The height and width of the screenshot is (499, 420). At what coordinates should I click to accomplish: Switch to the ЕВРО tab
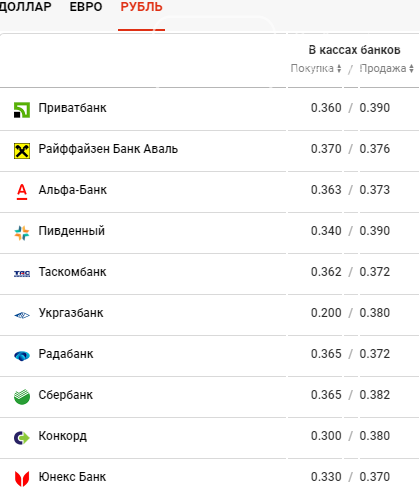point(86,7)
